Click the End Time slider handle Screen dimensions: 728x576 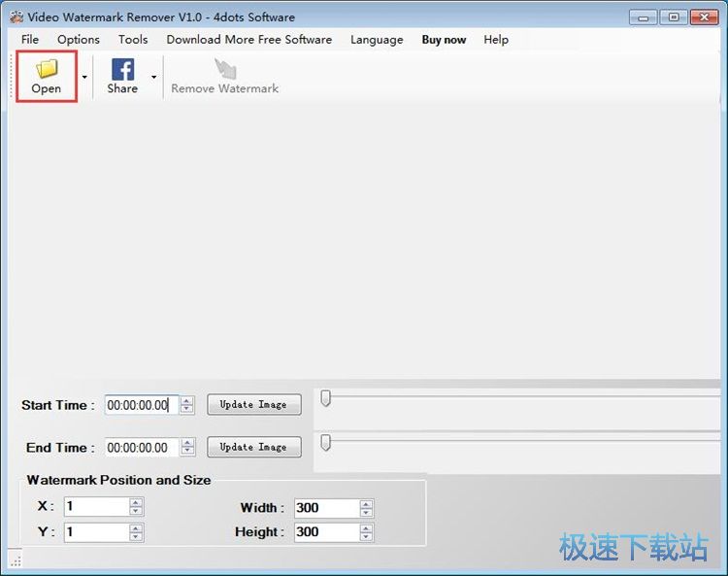click(x=326, y=442)
